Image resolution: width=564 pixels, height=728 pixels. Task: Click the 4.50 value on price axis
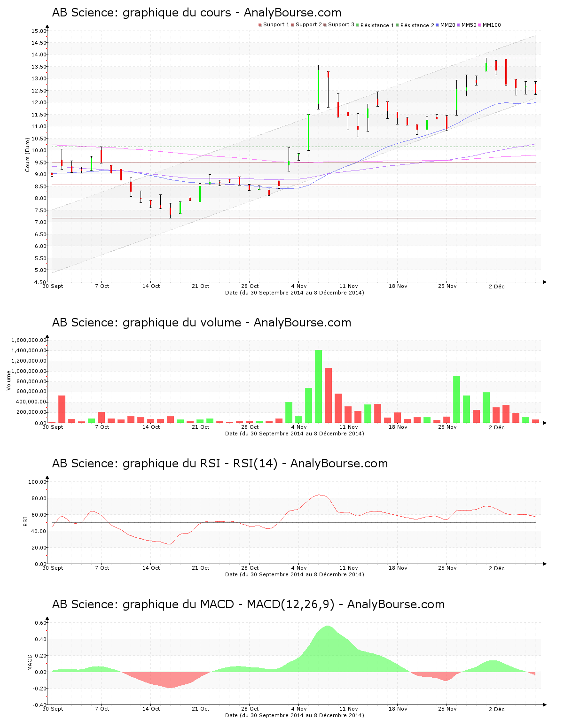[x=40, y=282]
